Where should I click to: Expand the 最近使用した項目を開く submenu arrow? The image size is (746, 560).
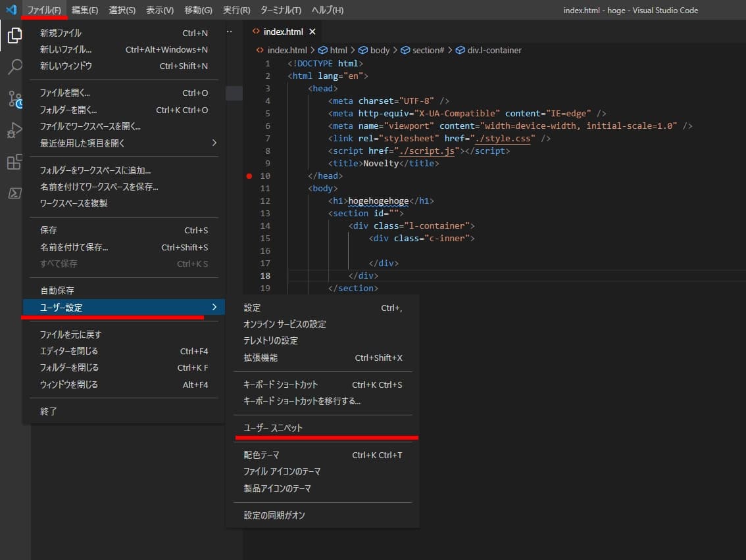(x=214, y=143)
